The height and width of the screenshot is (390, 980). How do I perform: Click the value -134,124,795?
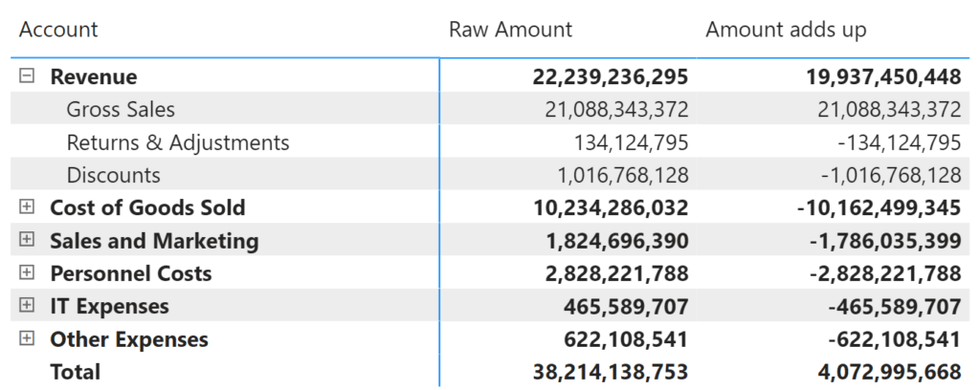click(900, 142)
